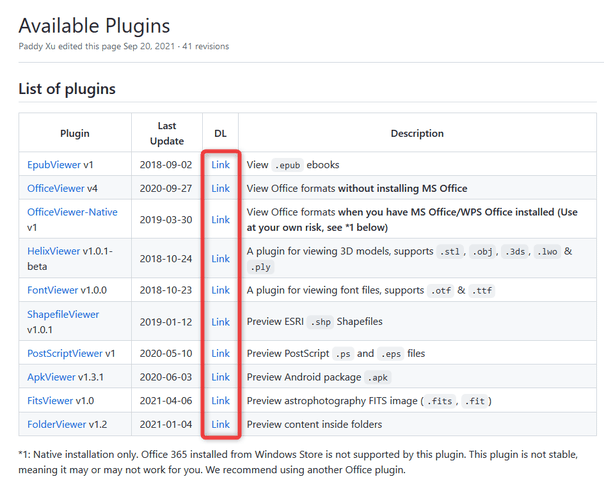This screenshot has height=486, width=604.
Task: Click the download Link for EpubViewer
Action: [220, 165]
